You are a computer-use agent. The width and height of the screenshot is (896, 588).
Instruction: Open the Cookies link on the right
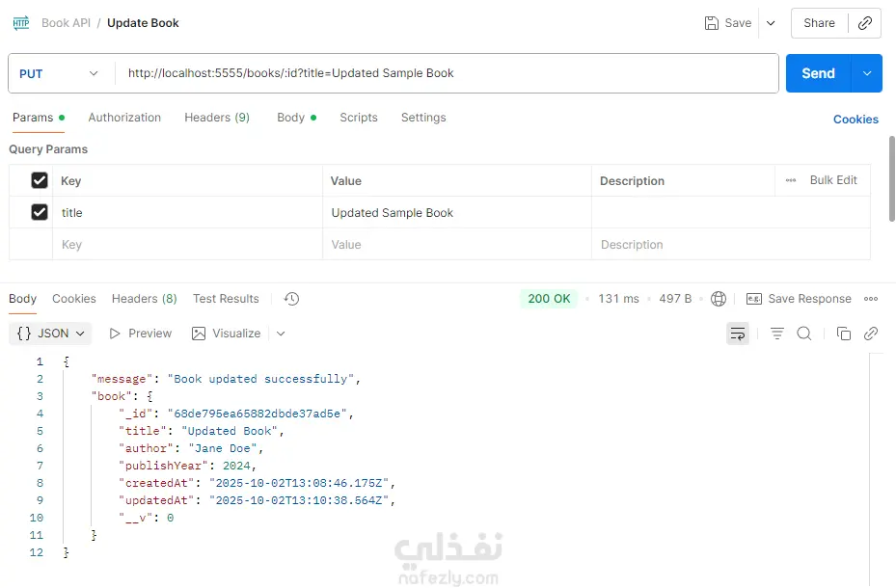point(855,119)
